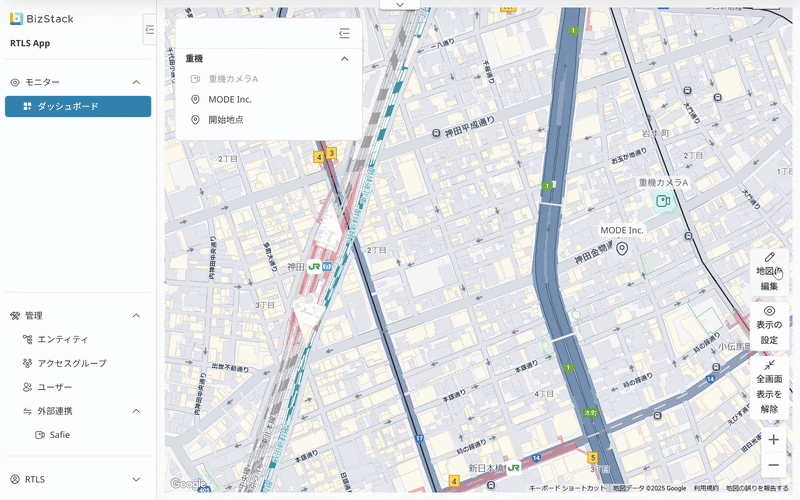The height and width of the screenshot is (500, 800).
Task: Open 表示の設定 display settings
Action: 769,325
